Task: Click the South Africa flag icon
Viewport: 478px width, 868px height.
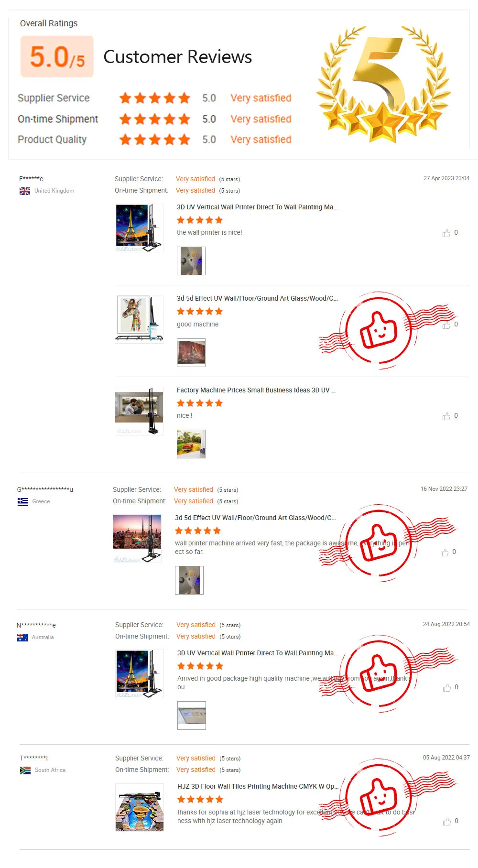Action: tap(25, 770)
